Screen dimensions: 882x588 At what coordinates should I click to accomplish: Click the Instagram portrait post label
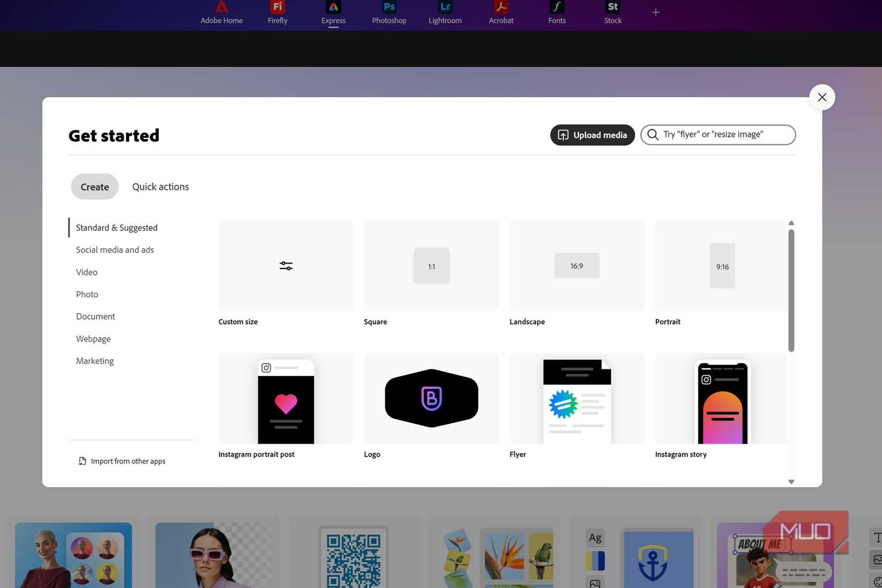point(256,454)
